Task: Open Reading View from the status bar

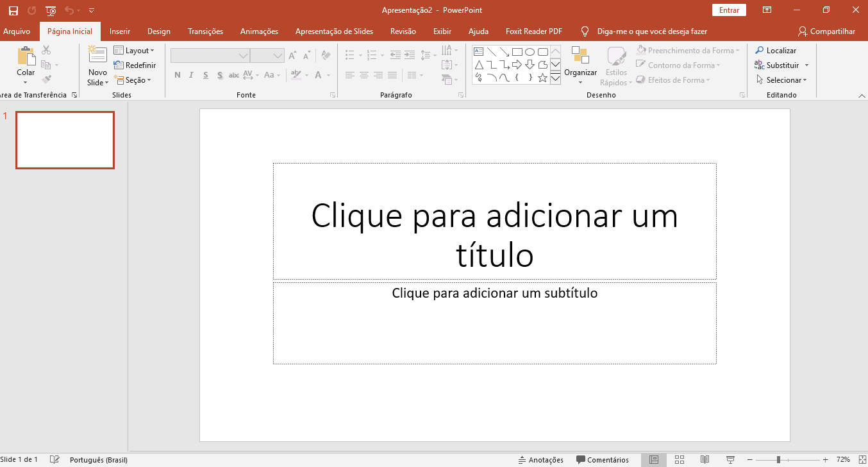Action: click(x=705, y=459)
